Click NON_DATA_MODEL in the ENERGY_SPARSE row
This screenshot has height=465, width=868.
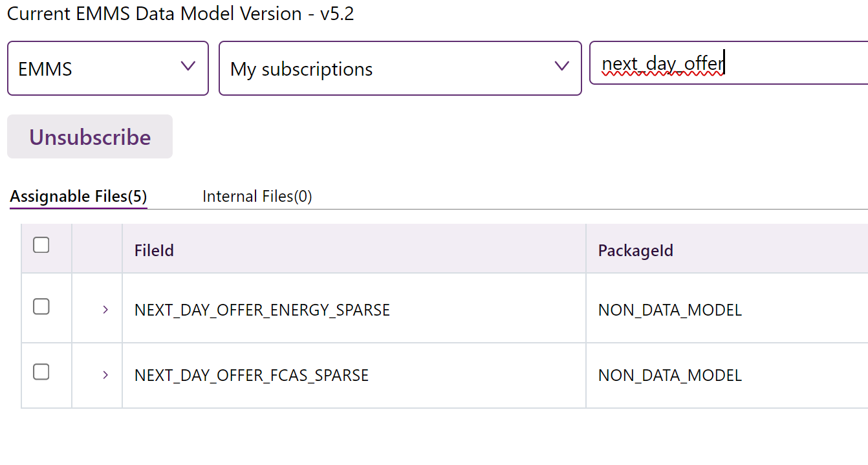coord(669,310)
